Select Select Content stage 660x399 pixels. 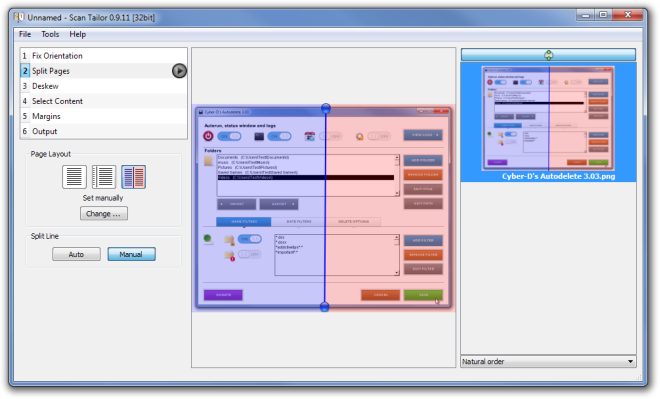coord(104,101)
